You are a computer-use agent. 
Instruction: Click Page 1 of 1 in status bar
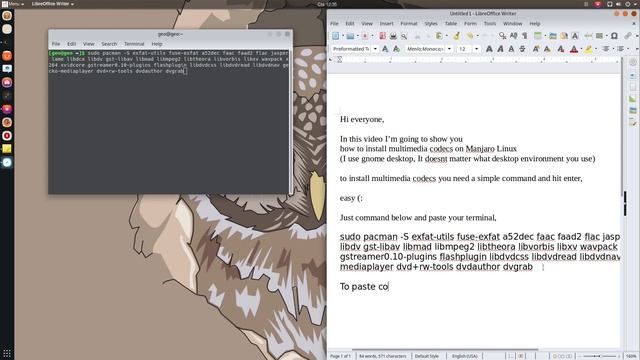point(340,356)
